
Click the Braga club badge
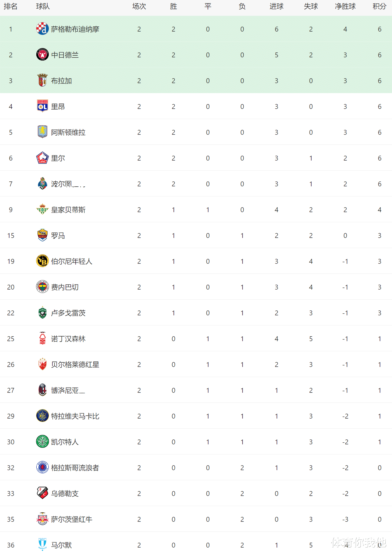coord(42,81)
